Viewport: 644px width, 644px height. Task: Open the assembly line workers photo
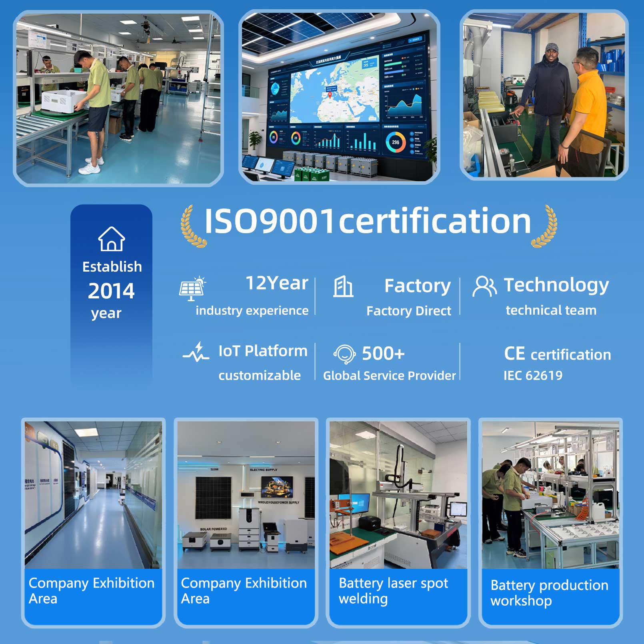pos(118,98)
